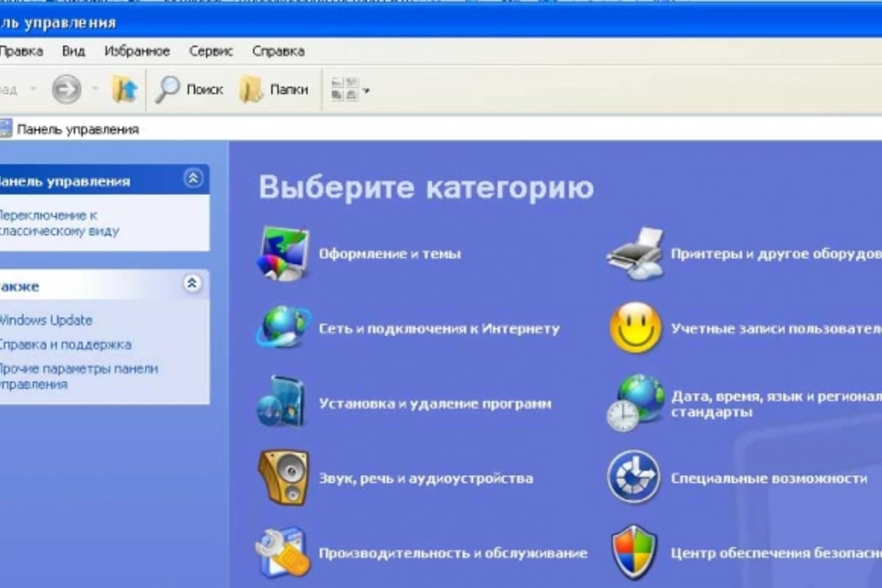Open the Сервис menu

pyautogui.click(x=211, y=51)
